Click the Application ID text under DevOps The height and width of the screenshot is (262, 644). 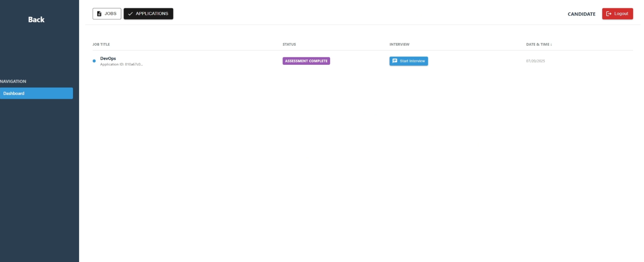(x=121, y=64)
